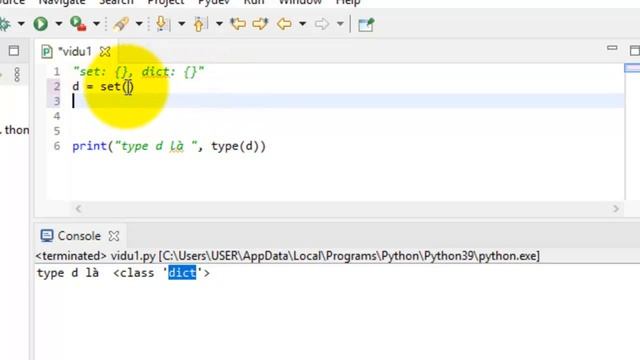Open External Tools dropdown arrow
640x360 pixels.
pyautogui.click(x=96, y=24)
